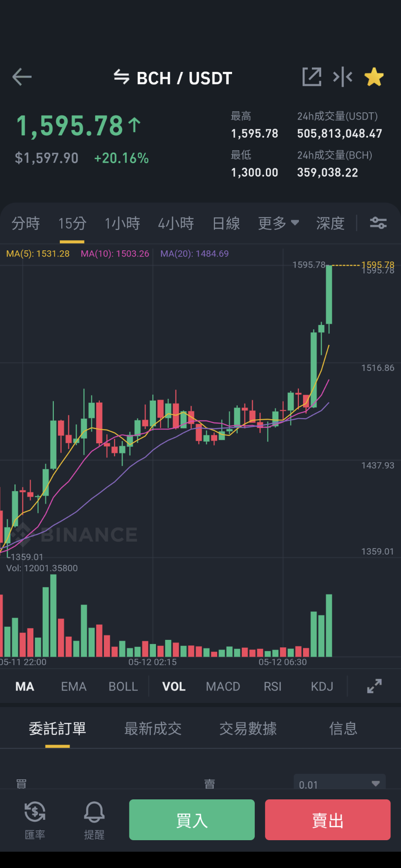Screen dimensions: 401x868
Task: Open the 匯率 exchange rate icon
Action: [x=35, y=820]
